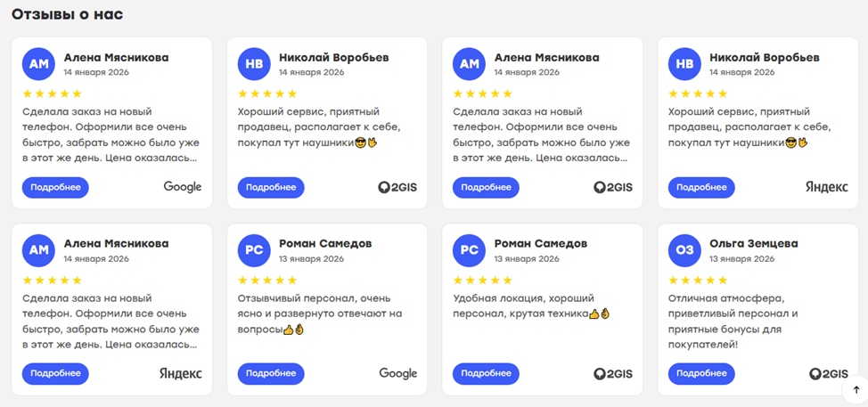Click the Яндекс logo on Алена Мясникова's bottom card
This screenshot has height=407, width=868.
[x=181, y=373]
